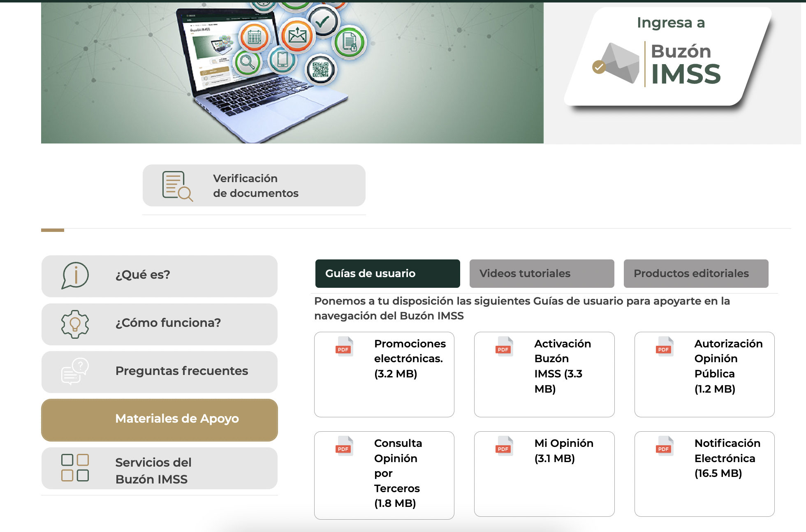The width and height of the screenshot is (806, 532).
Task: Click the PDF icon for Activación Buzón IMSS
Action: coord(504,346)
